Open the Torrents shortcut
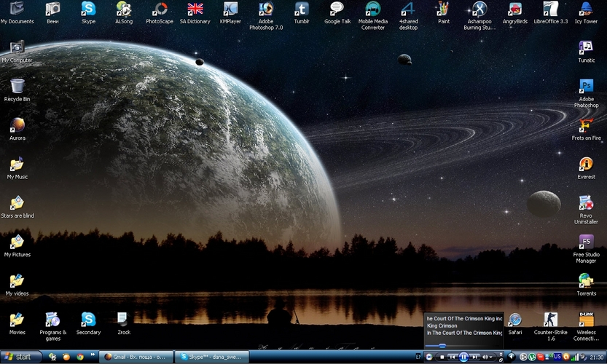Screen dimensions: 607x364 tap(586, 285)
